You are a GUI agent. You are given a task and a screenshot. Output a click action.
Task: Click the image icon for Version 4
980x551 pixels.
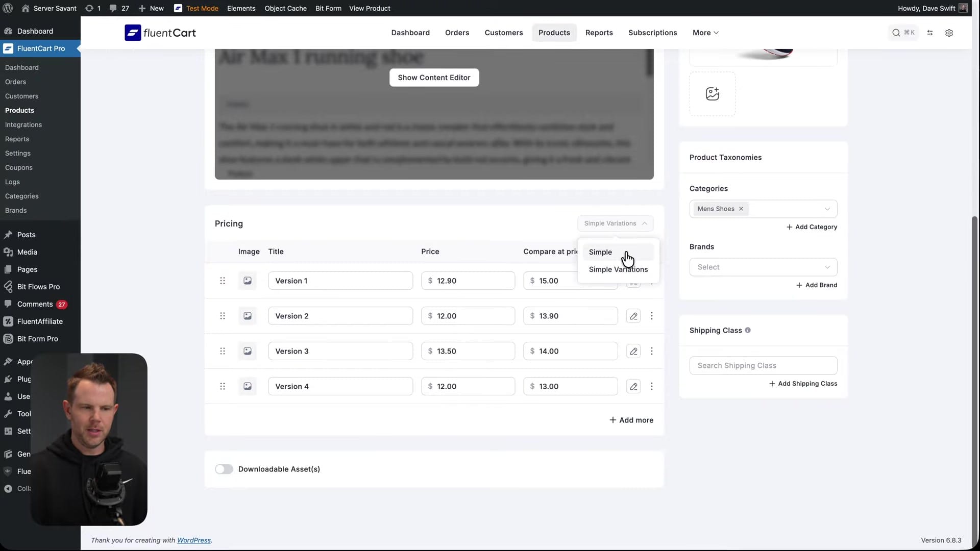248,386
